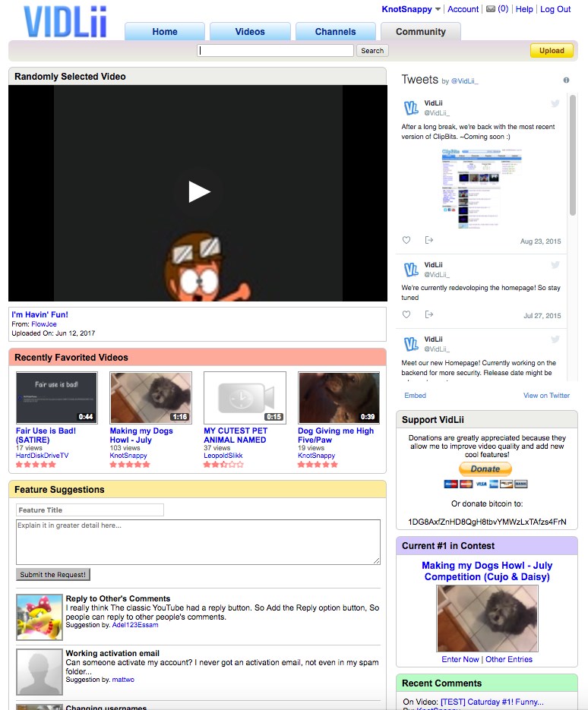Click the feature detail text area
Screen dimensions: 588x710
pos(198,542)
